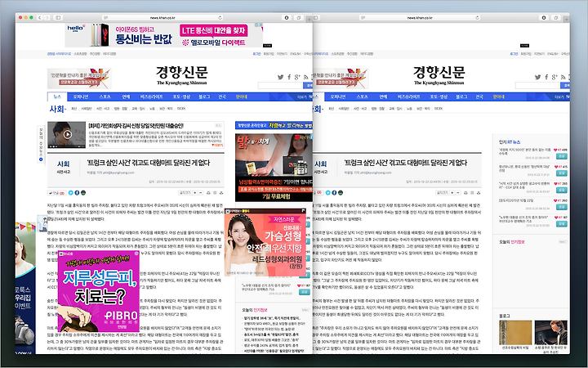Open the right window's dark round extension icon
The image size is (588, 368).
pos(544,18)
